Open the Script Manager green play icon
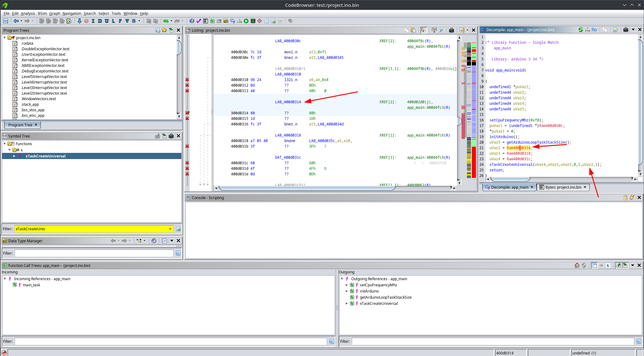The height and width of the screenshot is (356, 644). (246, 21)
